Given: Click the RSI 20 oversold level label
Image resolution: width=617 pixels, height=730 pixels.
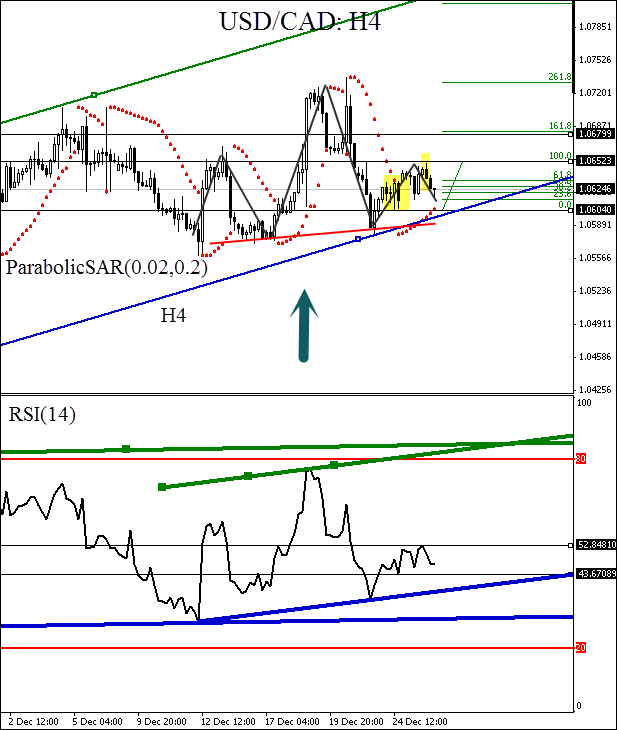Looking at the screenshot, I should [581, 648].
